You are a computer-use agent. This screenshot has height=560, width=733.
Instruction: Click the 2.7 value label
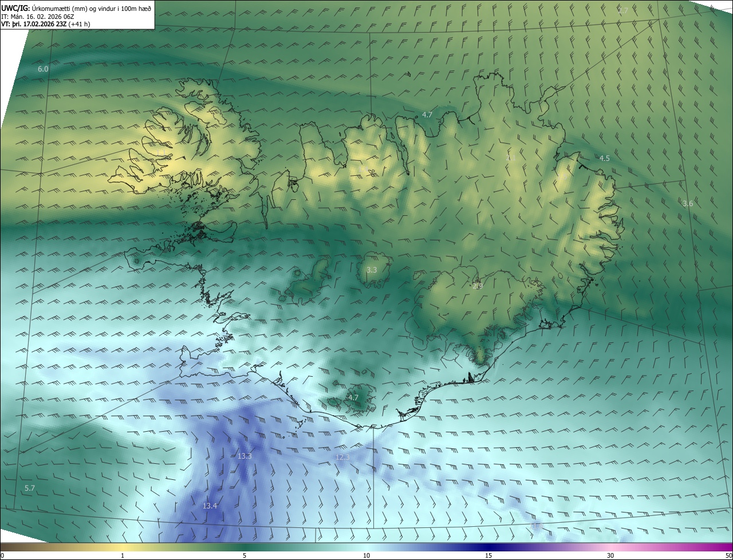[x=624, y=10]
